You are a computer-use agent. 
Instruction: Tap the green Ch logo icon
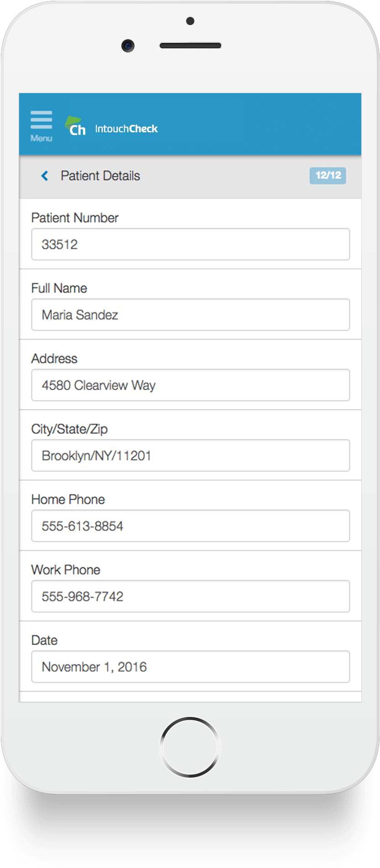click(75, 126)
